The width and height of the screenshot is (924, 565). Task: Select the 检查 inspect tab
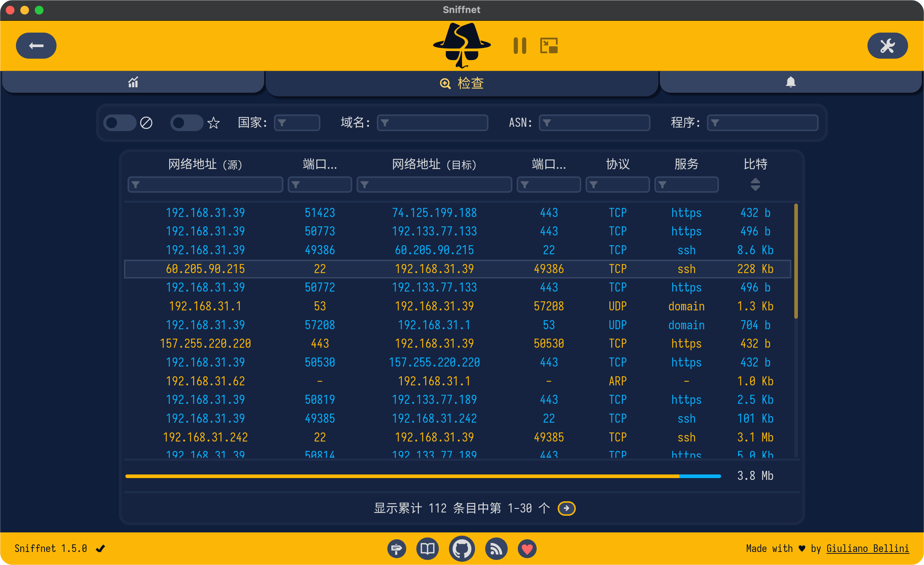click(x=462, y=83)
